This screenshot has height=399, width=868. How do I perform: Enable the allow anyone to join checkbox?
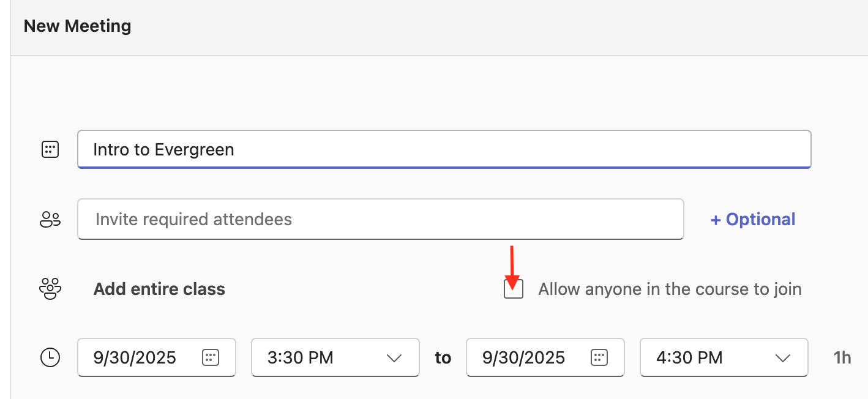(514, 289)
